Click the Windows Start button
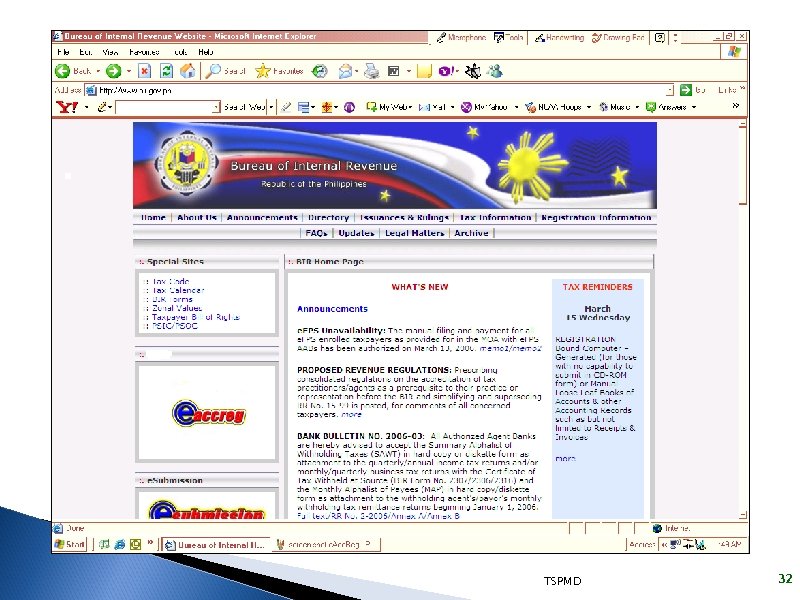 70,544
